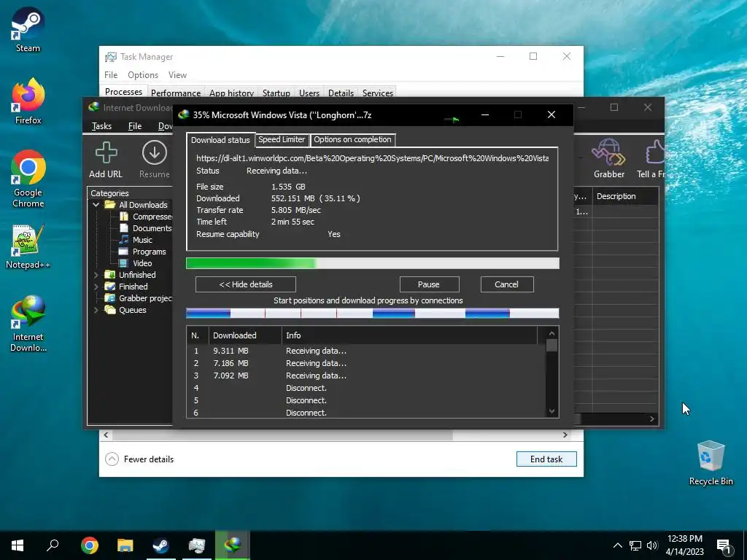Open the taskbar clock showing 12:38 PM
Screen dimensions: 747x560
tap(684, 545)
